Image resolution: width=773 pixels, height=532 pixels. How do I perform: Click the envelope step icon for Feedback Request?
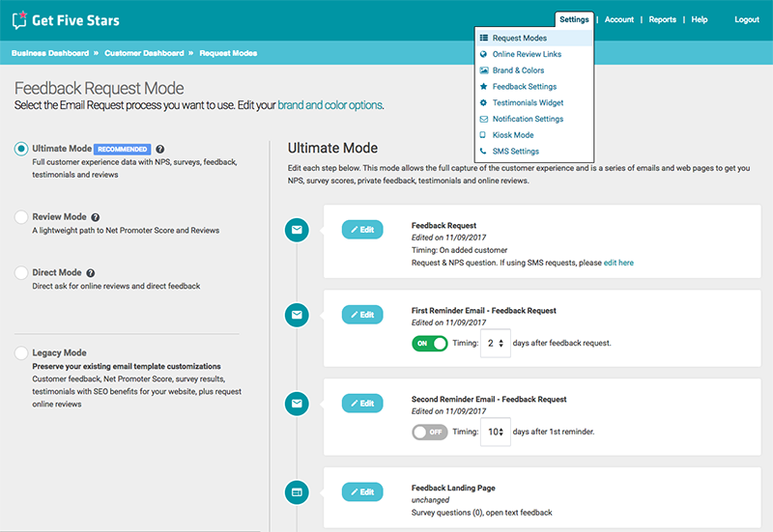297,230
